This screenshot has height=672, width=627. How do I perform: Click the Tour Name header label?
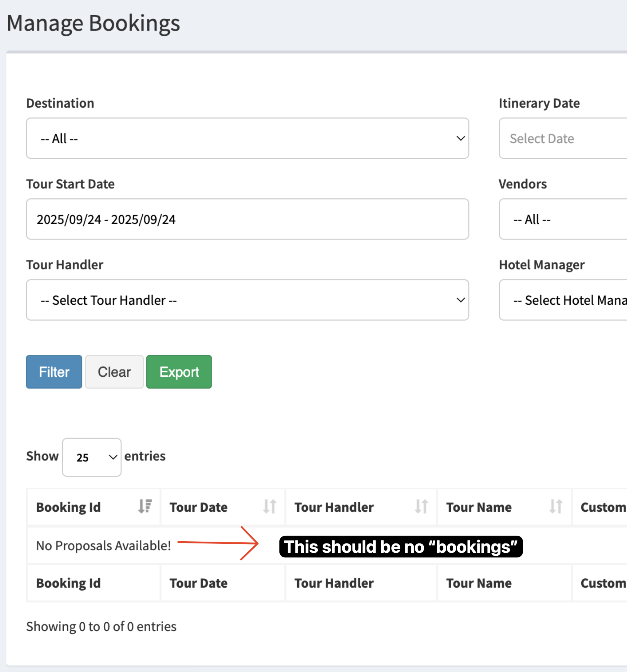[x=479, y=507]
